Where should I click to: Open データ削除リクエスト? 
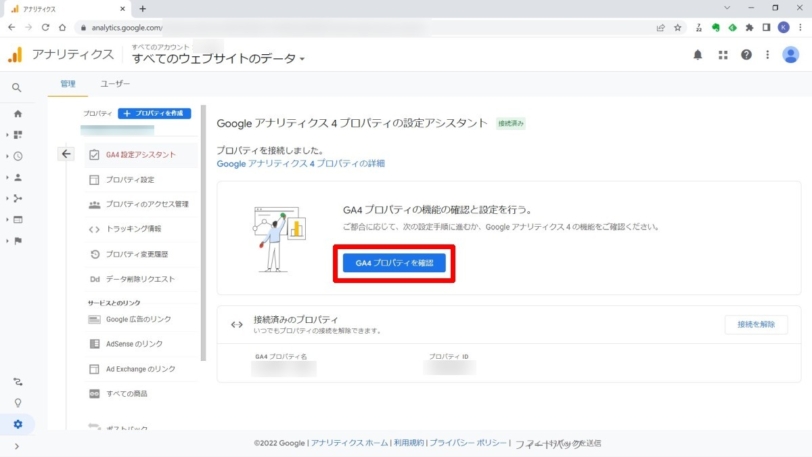141,279
